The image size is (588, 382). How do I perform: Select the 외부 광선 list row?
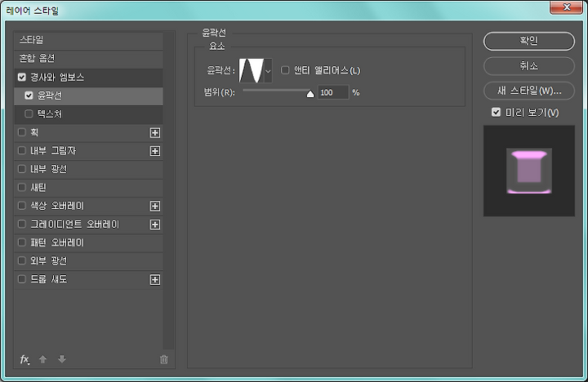[x=88, y=260]
